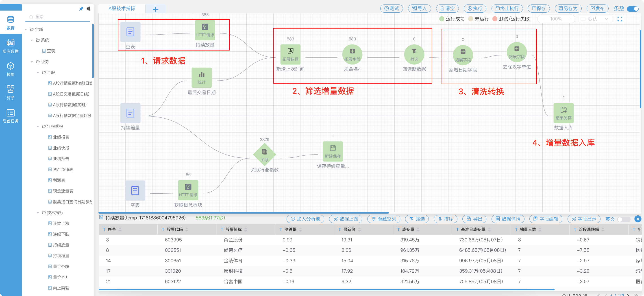Open the 私有数据 sidebar section
The width and height of the screenshot is (644, 296).
click(x=11, y=46)
